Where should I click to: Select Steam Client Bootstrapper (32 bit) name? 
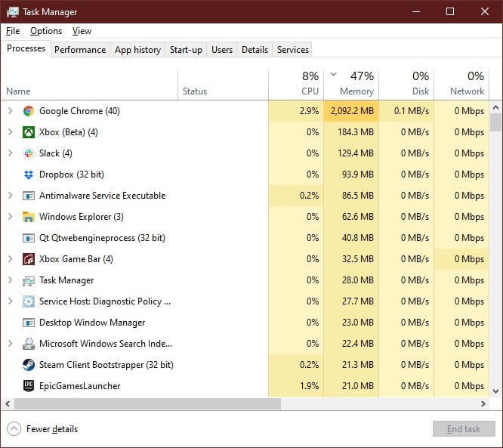pyautogui.click(x=106, y=365)
